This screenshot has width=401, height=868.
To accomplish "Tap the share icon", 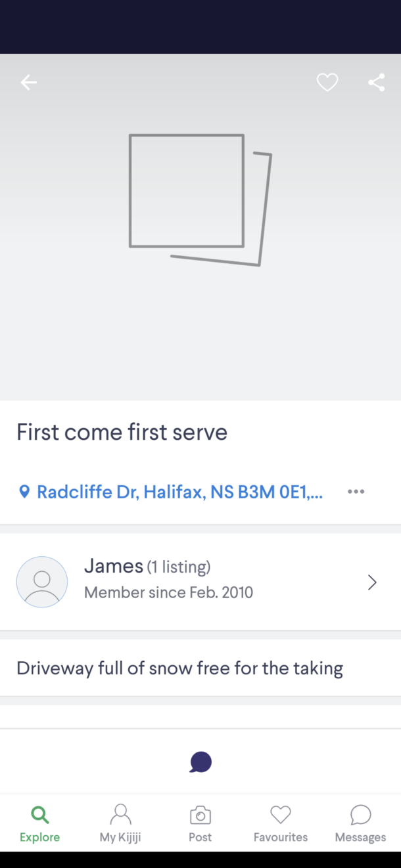I will pyautogui.click(x=376, y=82).
